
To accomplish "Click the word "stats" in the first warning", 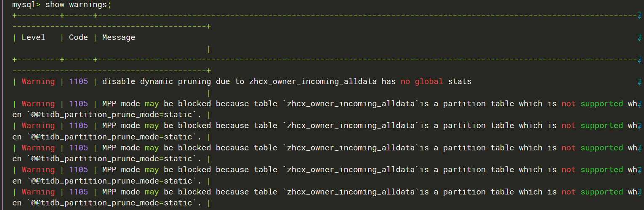I will (x=460, y=81).
